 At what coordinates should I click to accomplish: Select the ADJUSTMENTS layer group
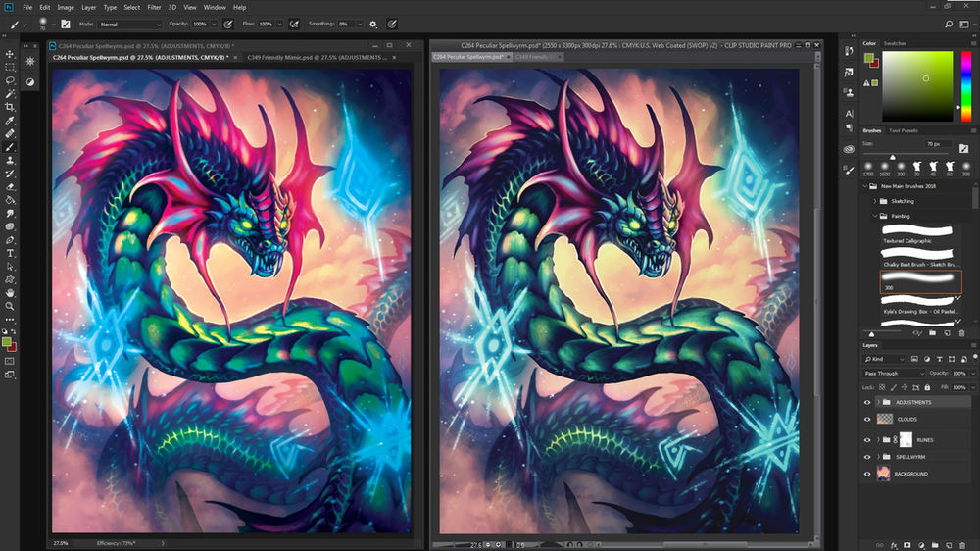coord(915,402)
